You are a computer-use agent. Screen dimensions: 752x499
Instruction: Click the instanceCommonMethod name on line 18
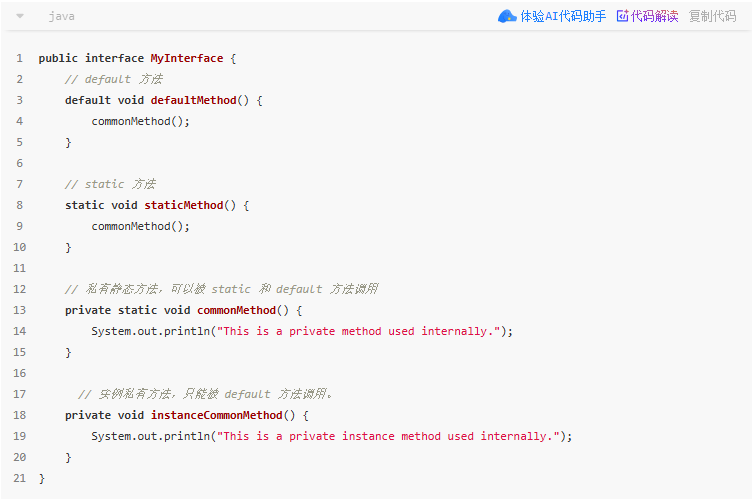tap(217, 415)
